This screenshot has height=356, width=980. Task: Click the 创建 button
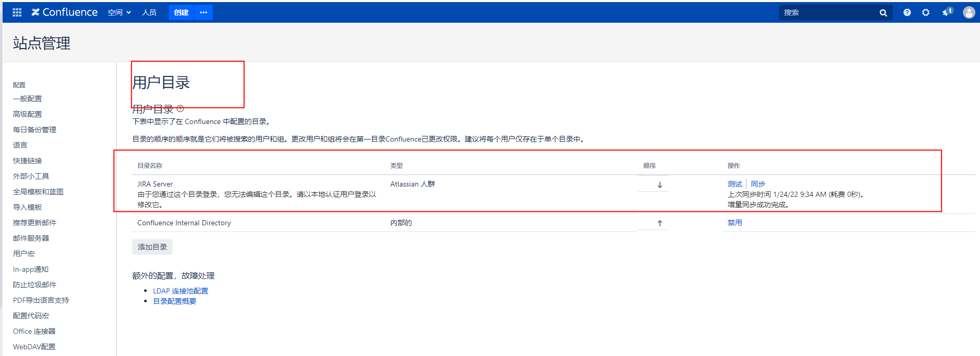181,12
